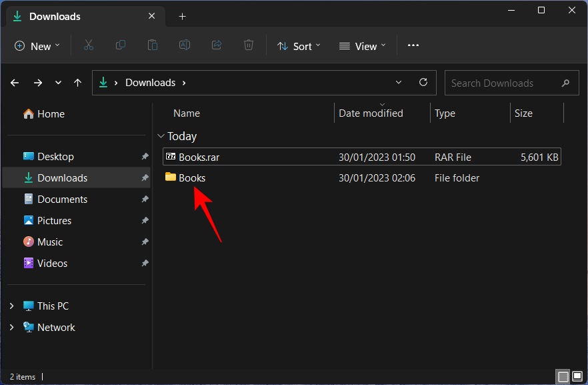
Task: Select the Books folder
Action: (192, 178)
